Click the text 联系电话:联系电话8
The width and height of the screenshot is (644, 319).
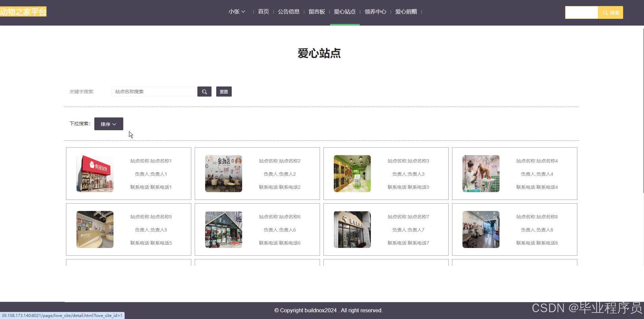point(537,243)
